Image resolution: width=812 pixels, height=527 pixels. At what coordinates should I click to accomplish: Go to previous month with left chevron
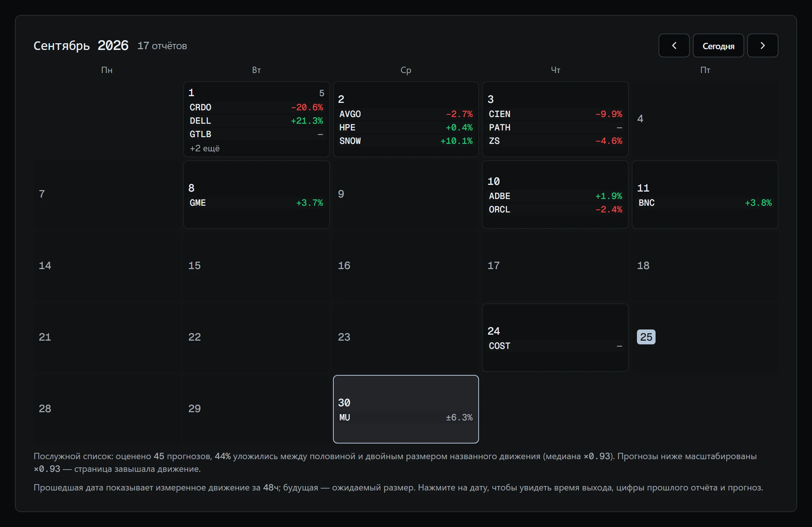pos(674,45)
